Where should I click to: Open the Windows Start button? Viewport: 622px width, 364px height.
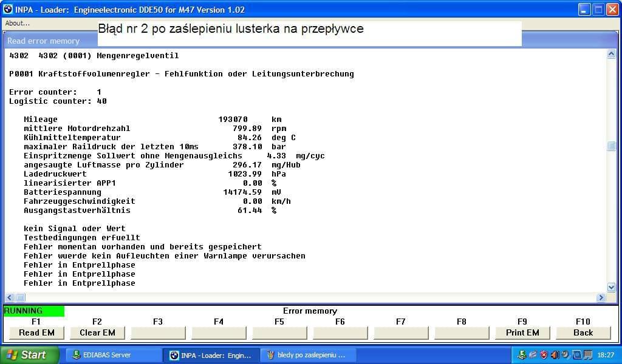click(29, 355)
